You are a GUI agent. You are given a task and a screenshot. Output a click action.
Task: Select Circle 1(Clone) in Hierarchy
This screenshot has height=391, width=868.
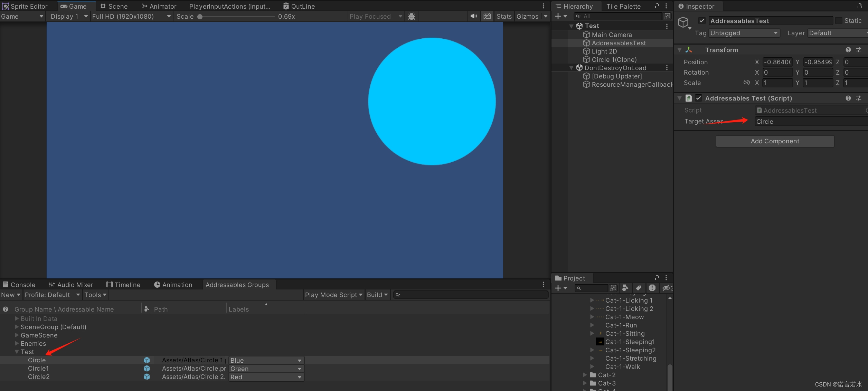[614, 59]
